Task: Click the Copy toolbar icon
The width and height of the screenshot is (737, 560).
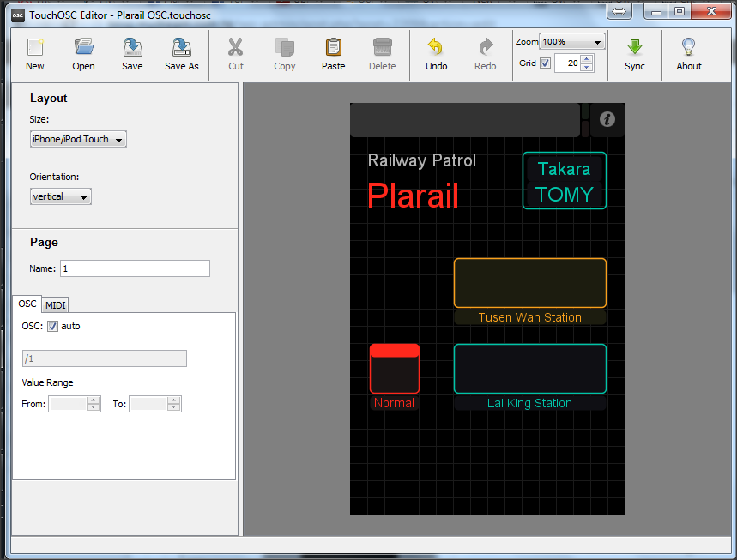Action: (285, 54)
